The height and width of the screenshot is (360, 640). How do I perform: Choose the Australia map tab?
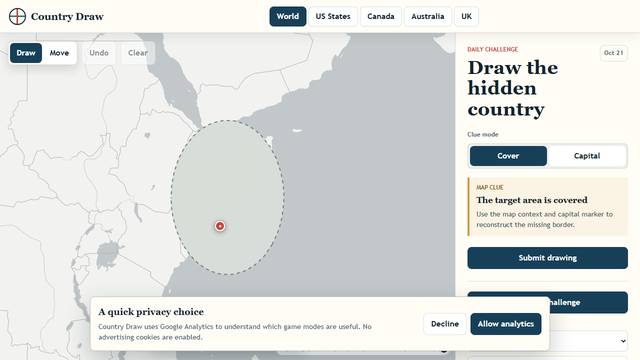pyautogui.click(x=428, y=16)
